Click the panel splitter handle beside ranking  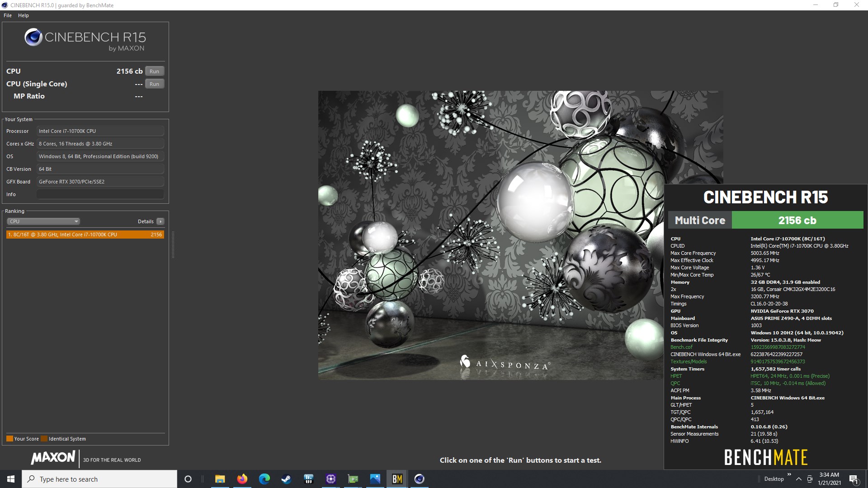click(173, 244)
